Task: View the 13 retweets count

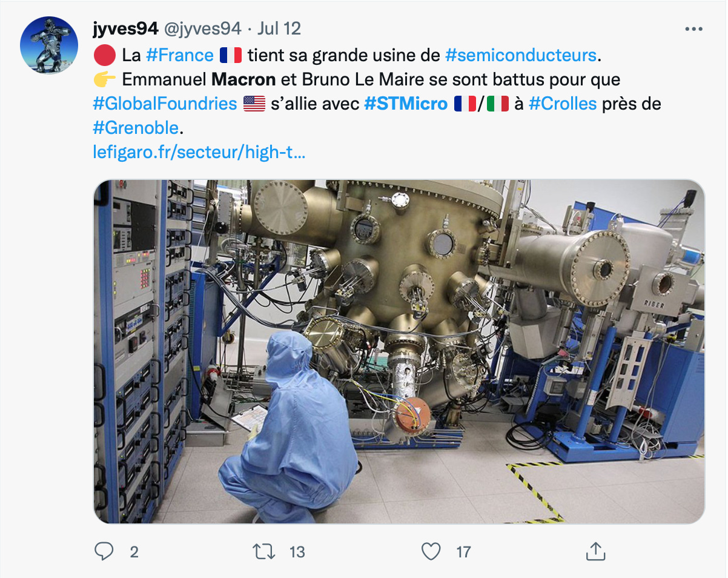Action: [x=297, y=552]
